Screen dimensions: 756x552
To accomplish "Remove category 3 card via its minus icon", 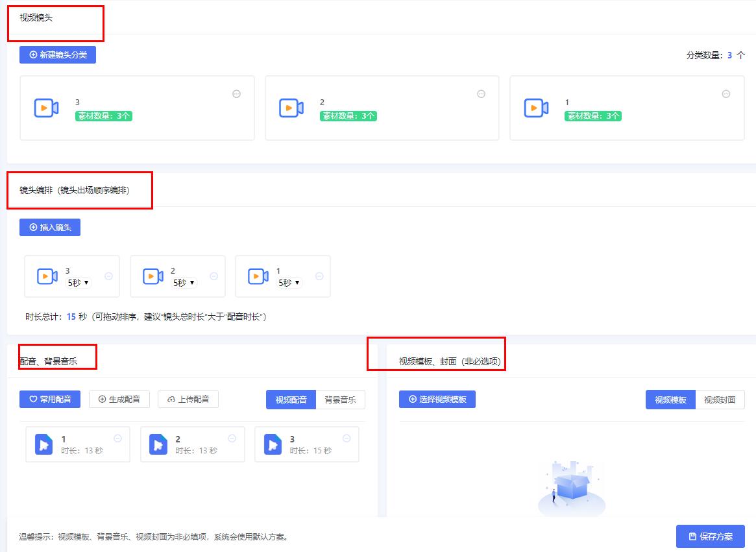I will click(237, 93).
